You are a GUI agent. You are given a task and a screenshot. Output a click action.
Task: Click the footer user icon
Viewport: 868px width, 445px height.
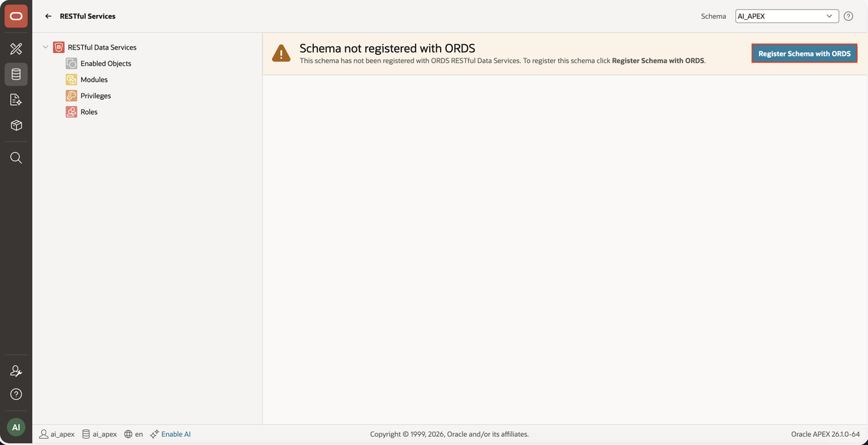(43, 434)
